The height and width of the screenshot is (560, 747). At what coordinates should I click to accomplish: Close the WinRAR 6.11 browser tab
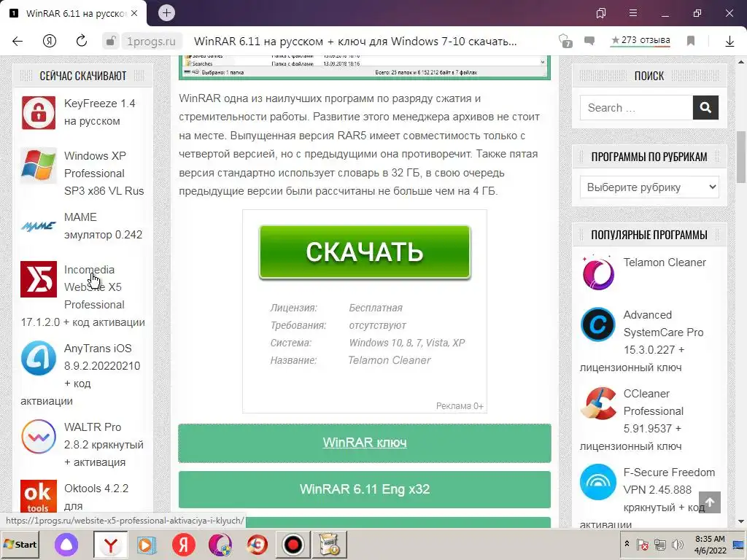(x=134, y=13)
